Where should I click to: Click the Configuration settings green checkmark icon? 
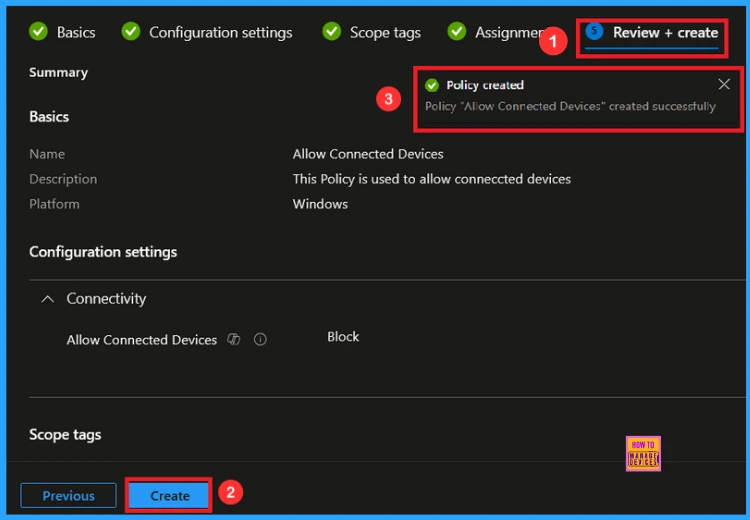point(131,32)
